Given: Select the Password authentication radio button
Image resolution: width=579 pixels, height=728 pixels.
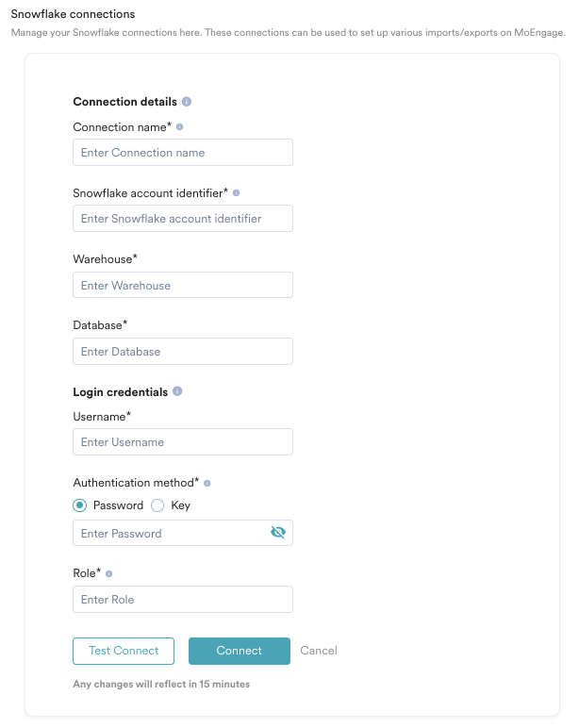Looking at the screenshot, I should point(80,505).
